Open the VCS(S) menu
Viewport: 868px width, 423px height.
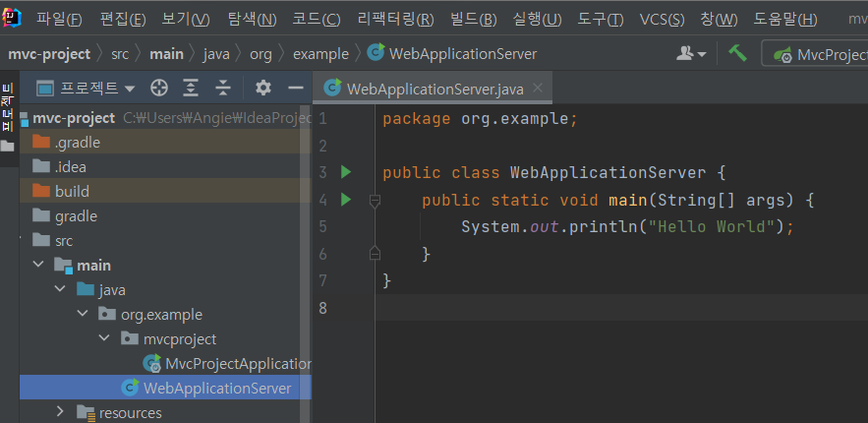tap(663, 20)
